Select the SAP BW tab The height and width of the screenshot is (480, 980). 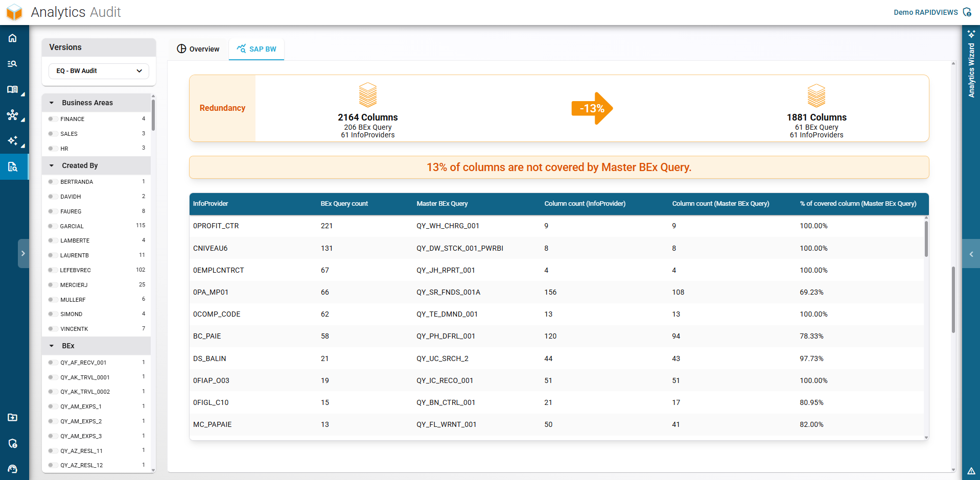[256, 49]
